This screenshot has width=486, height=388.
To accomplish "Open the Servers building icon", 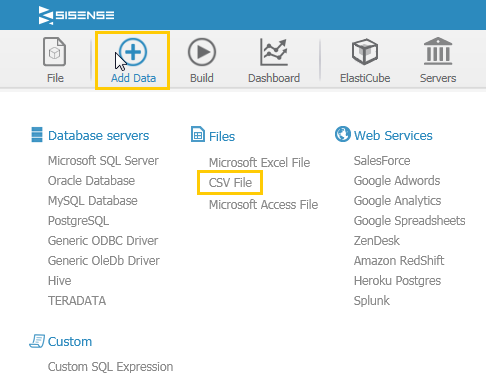I will coord(438,51).
